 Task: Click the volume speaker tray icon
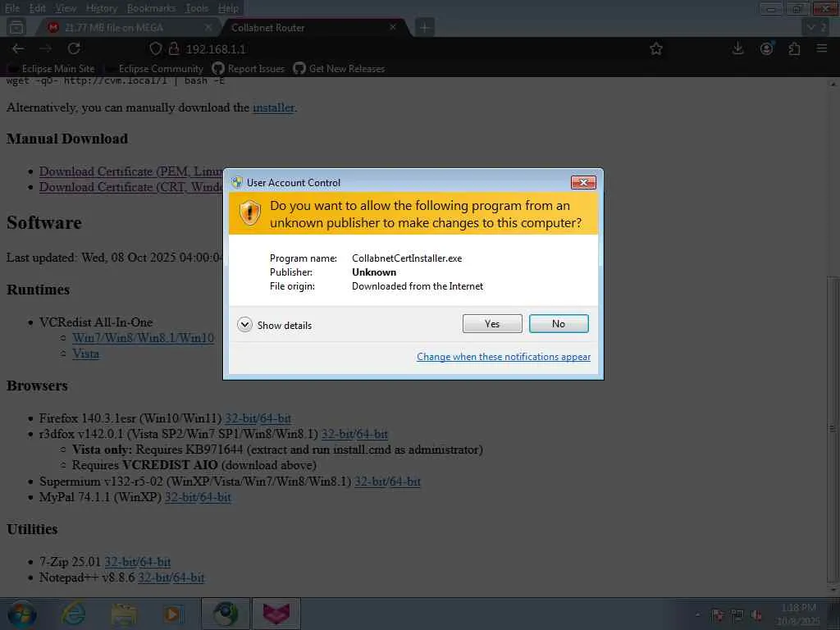[757, 615]
